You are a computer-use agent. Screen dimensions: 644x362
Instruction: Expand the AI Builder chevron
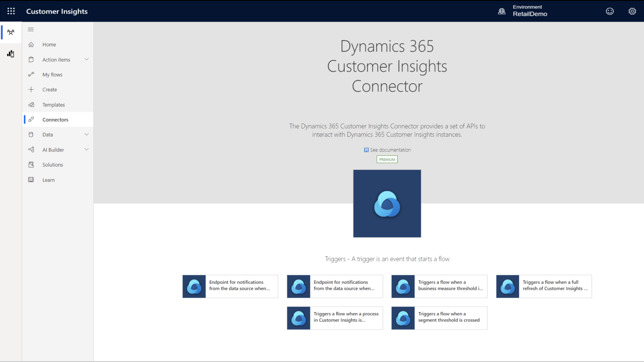87,150
